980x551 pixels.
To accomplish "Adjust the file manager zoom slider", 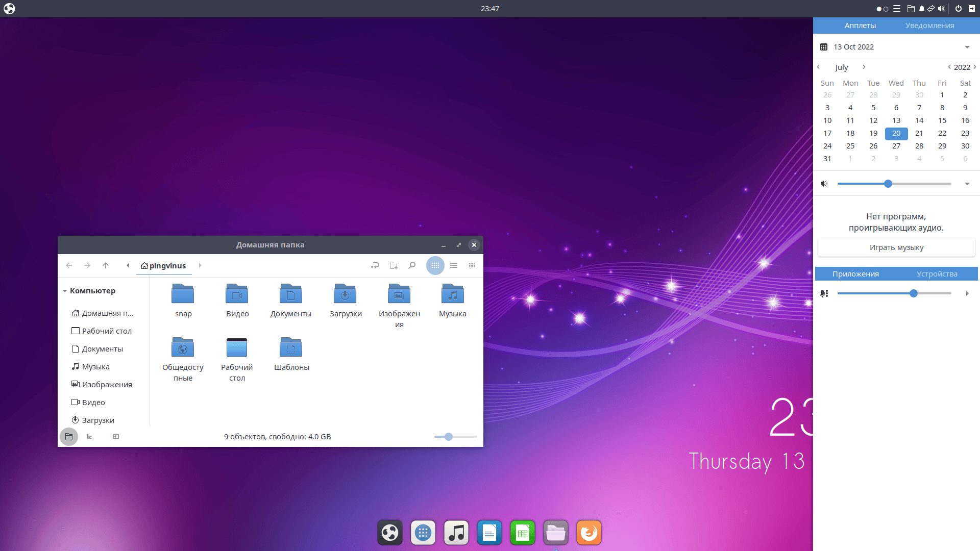I will (448, 437).
